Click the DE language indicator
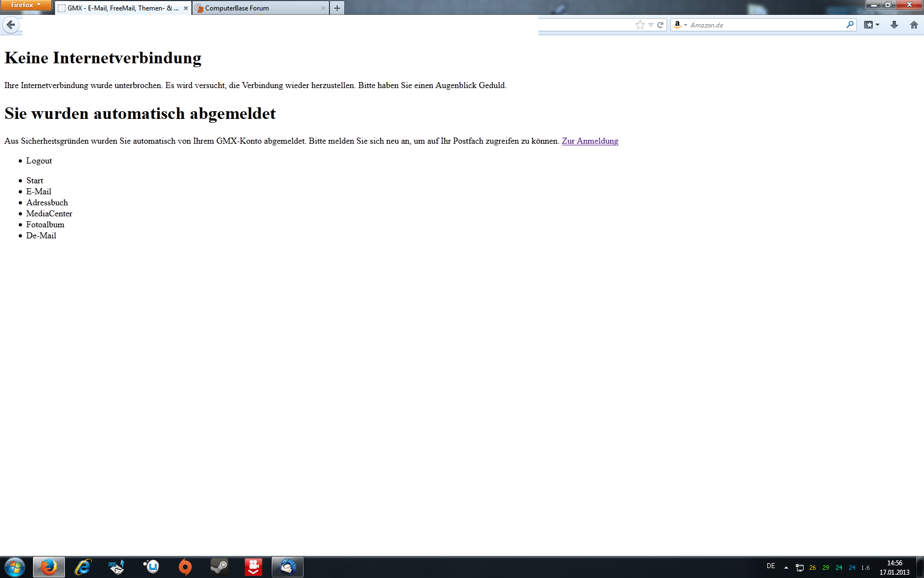Image resolution: width=924 pixels, height=578 pixels. click(x=771, y=566)
